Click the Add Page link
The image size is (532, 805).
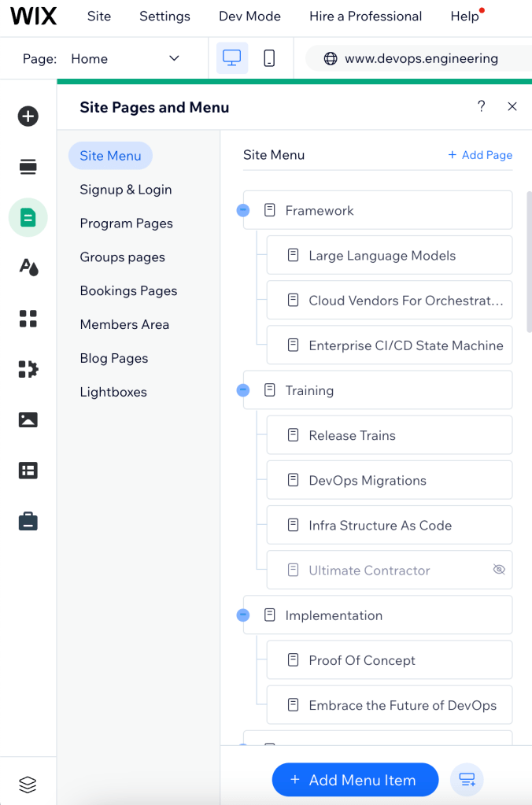coord(480,155)
